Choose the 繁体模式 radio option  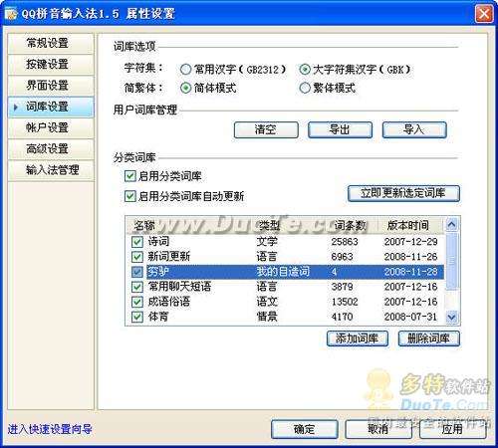click(305, 89)
